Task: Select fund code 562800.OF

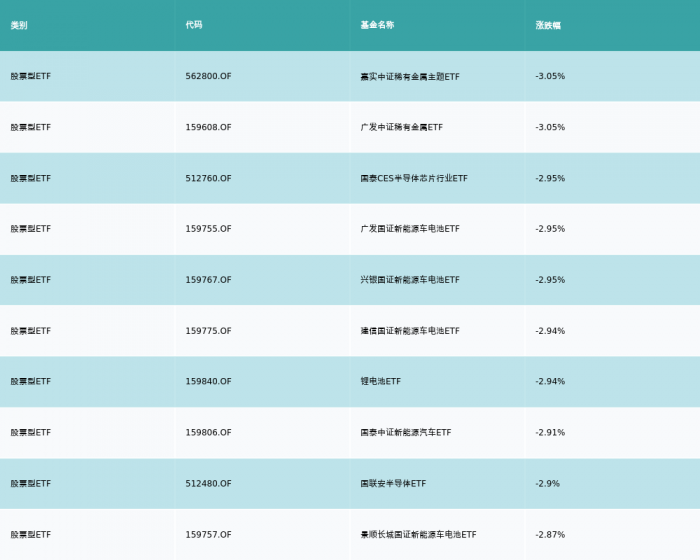Action: [x=208, y=76]
